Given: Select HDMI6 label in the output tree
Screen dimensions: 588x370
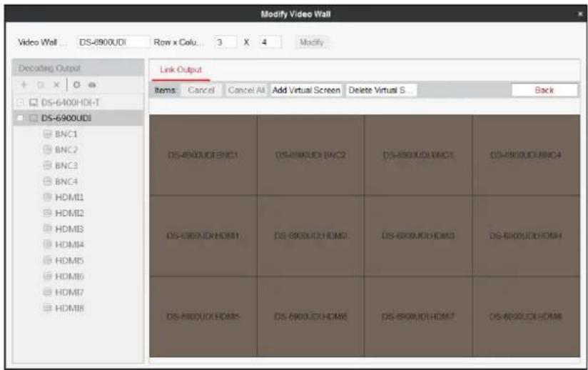Looking at the screenshot, I should point(69,276).
